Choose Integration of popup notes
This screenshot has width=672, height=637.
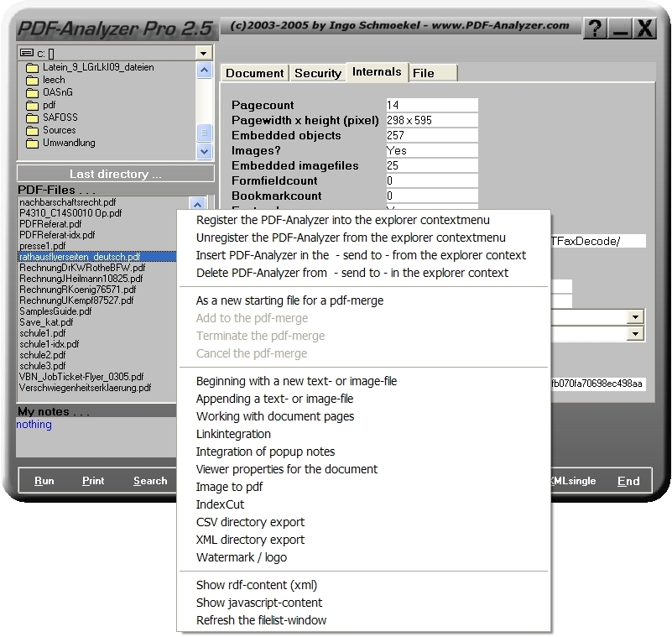point(363,452)
